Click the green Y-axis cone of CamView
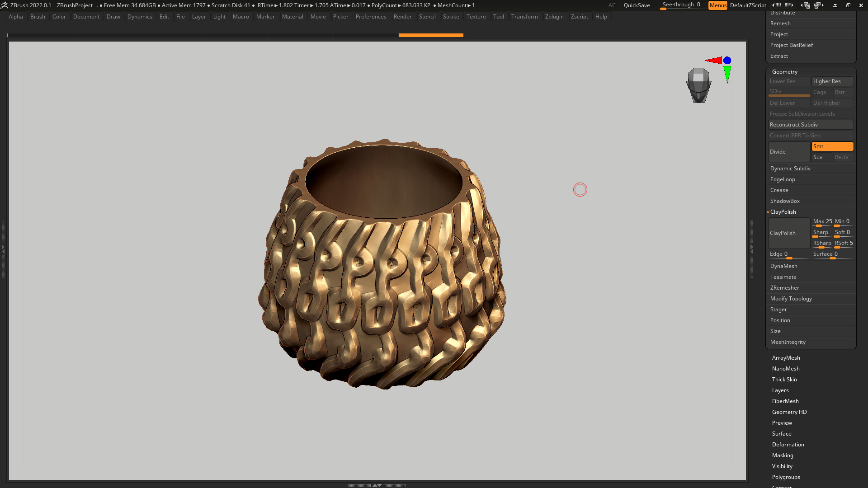 (x=727, y=74)
